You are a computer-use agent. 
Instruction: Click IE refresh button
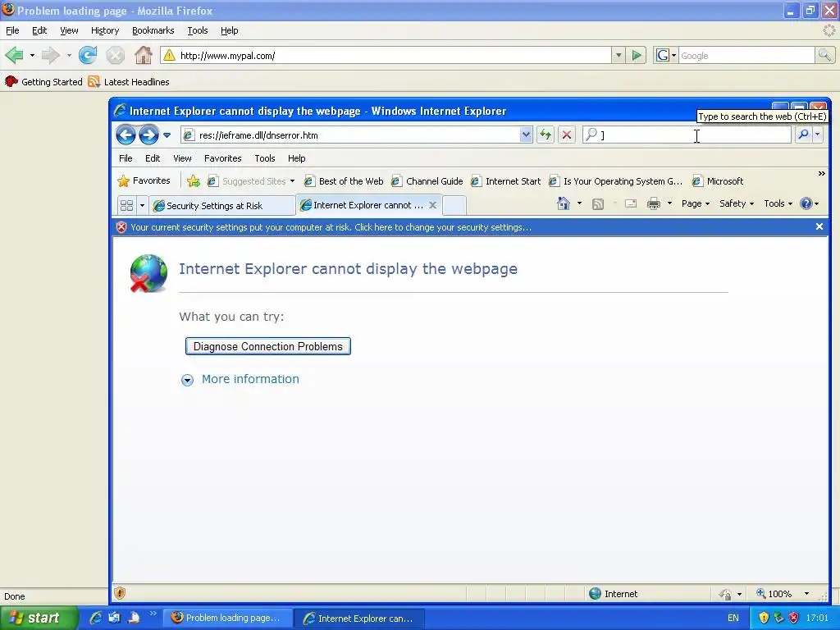(546, 135)
